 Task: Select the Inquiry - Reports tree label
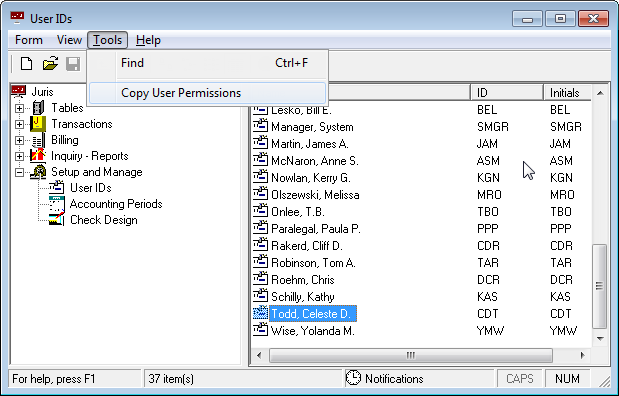[90, 156]
